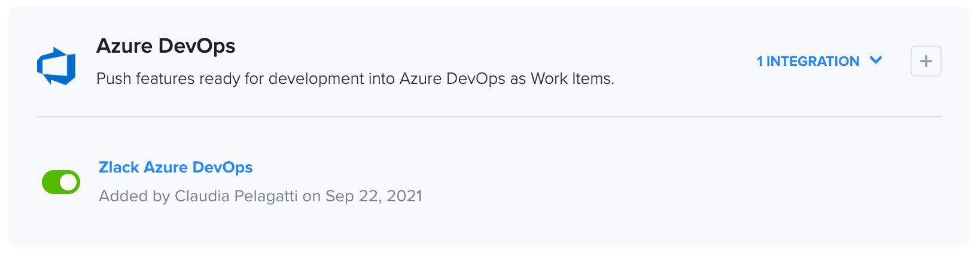Click the white knob of the green switch
980x254 pixels.
click(x=69, y=182)
